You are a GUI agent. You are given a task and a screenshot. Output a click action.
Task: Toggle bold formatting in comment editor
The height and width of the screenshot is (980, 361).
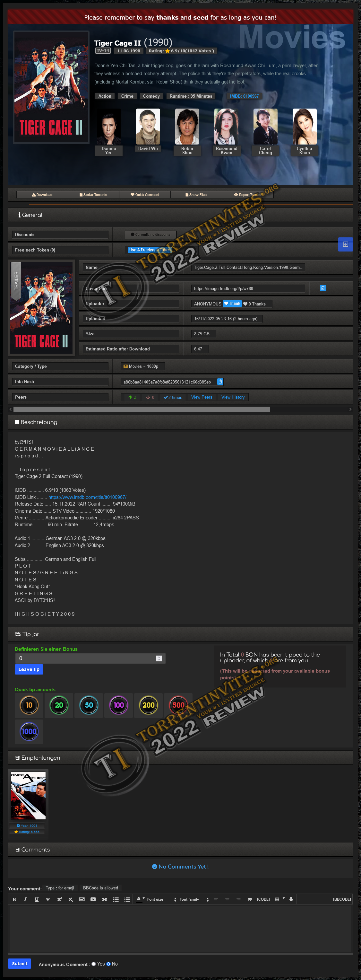pyautogui.click(x=14, y=899)
